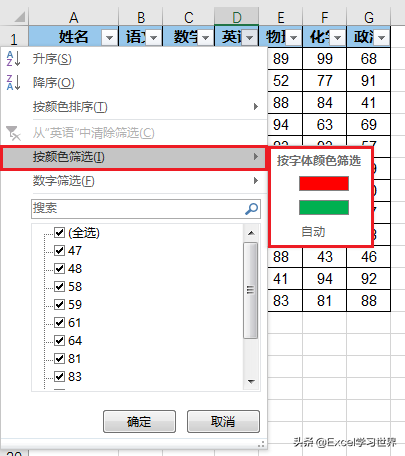
Task: Select column A header
Action: [74, 17]
